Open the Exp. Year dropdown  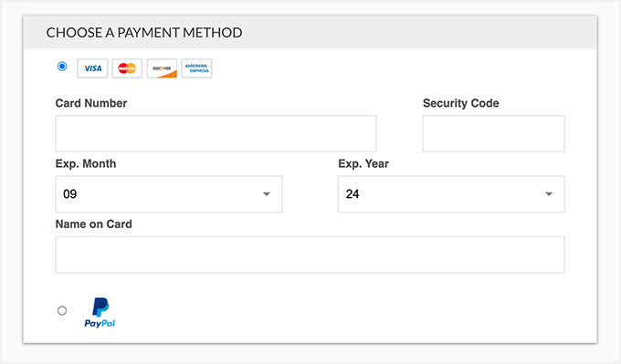tap(451, 194)
